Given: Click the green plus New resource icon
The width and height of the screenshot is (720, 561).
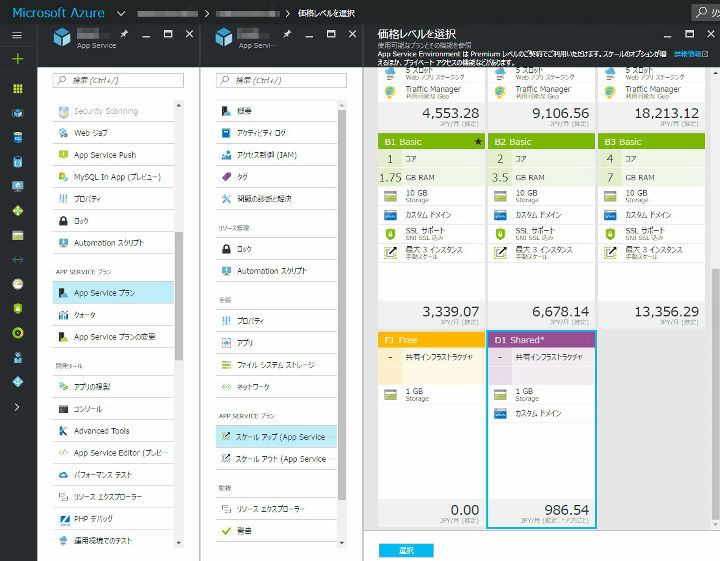Looking at the screenshot, I should pyautogui.click(x=17, y=59).
